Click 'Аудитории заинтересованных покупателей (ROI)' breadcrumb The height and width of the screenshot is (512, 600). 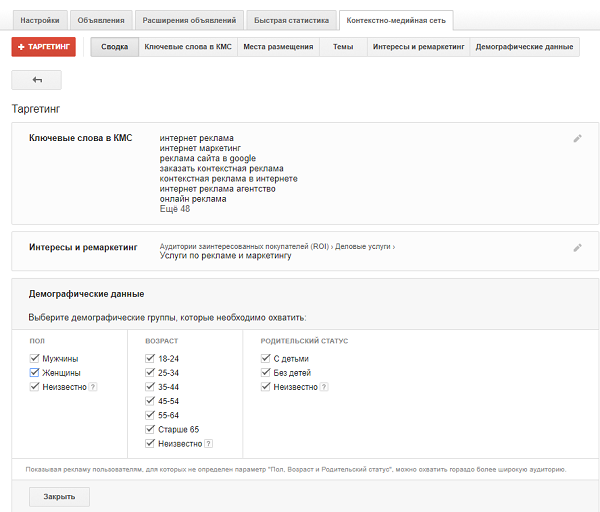(244, 246)
